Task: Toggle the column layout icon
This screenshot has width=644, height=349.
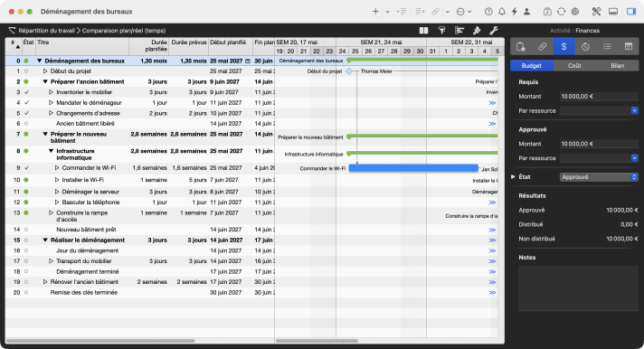Action: pos(424,31)
